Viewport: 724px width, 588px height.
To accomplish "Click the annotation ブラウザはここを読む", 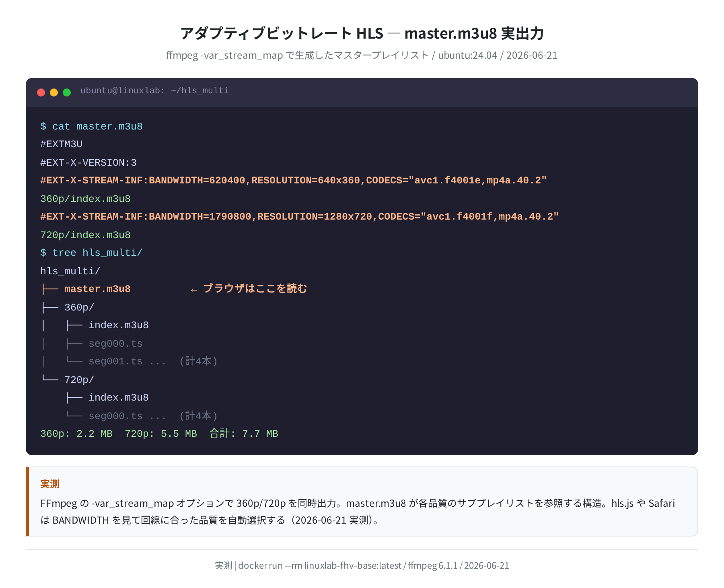I will click(x=255, y=288).
